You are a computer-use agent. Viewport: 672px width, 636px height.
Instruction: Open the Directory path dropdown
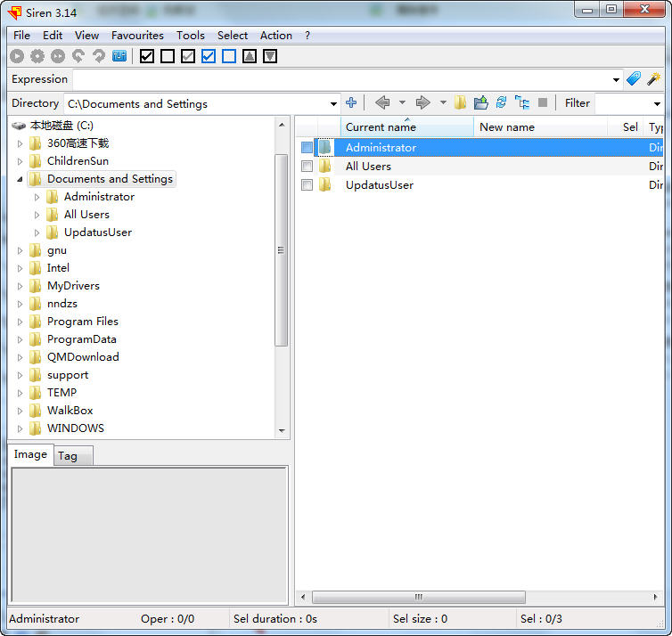(334, 104)
